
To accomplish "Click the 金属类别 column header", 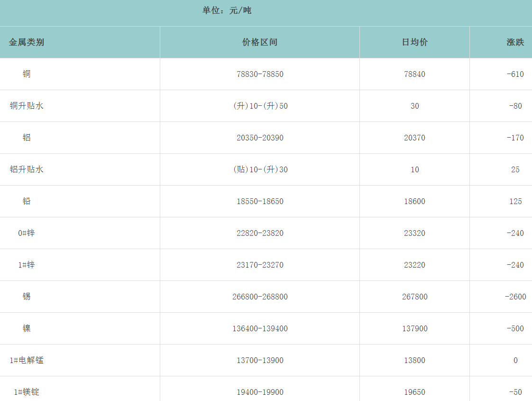I will [27, 42].
